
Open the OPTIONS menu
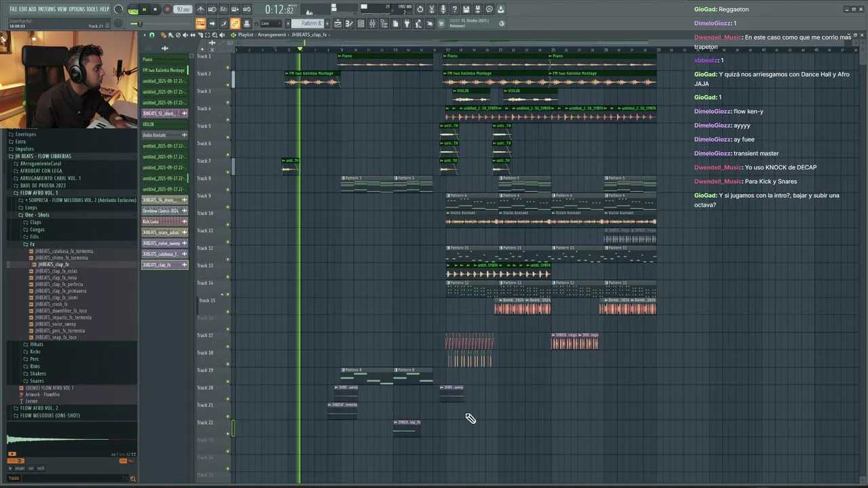(77, 9)
